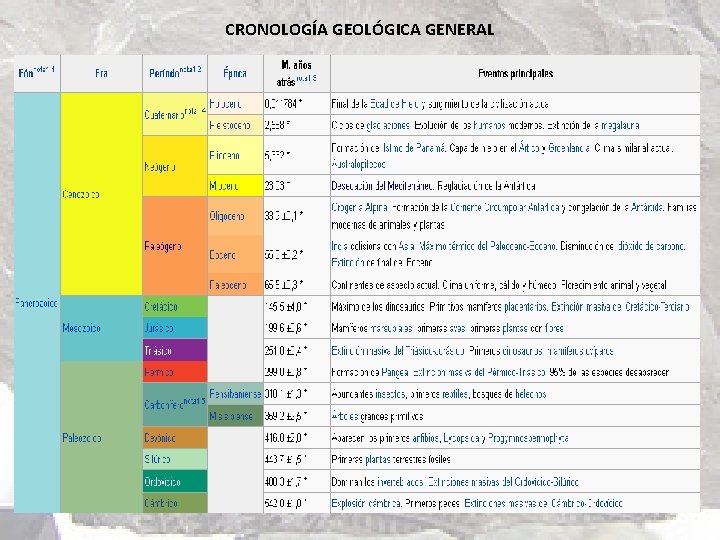Follow 'Extinciones masivas del Cámbrico-Ordovícico' link
Viewport: 720px width, 540px height.
coord(543,503)
